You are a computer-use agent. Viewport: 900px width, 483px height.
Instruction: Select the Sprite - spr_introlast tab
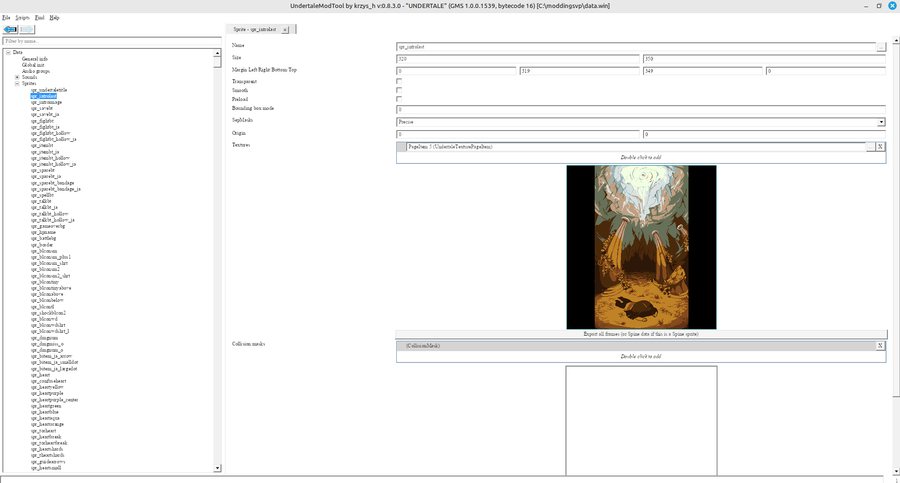click(255, 29)
